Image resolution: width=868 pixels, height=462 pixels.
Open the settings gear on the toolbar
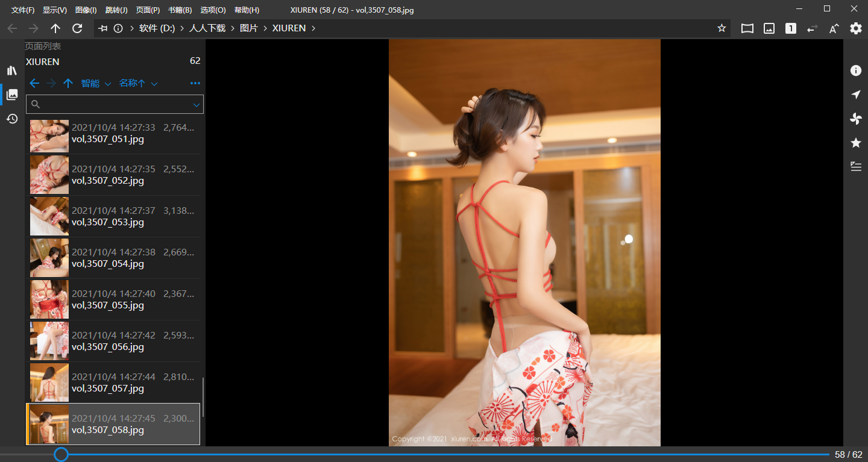(855, 28)
